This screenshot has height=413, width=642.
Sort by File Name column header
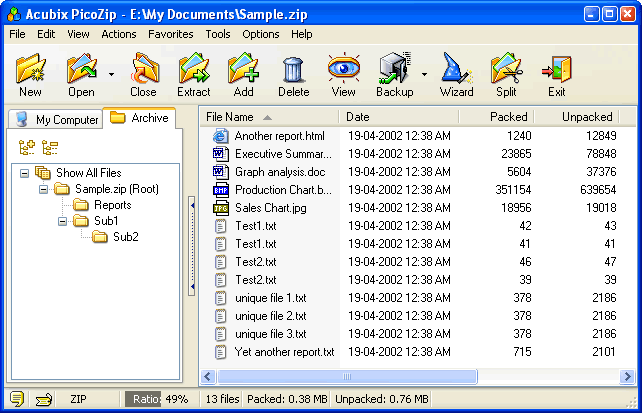[269, 117]
